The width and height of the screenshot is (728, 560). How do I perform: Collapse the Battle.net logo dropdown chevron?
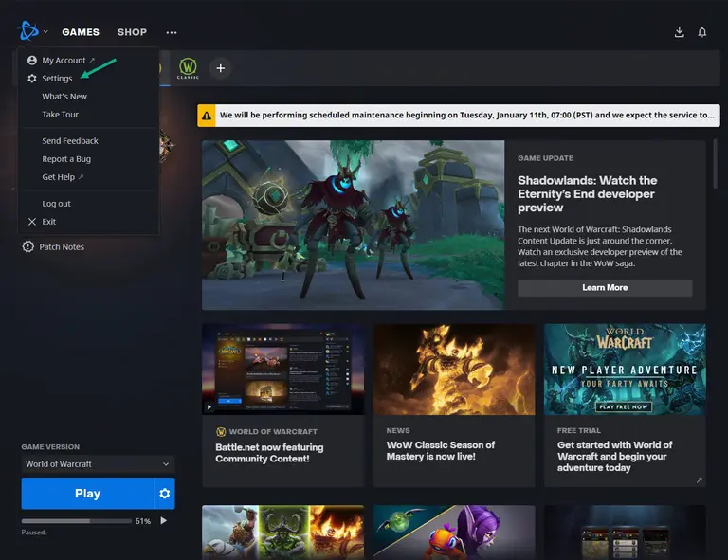tap(45, 32)
